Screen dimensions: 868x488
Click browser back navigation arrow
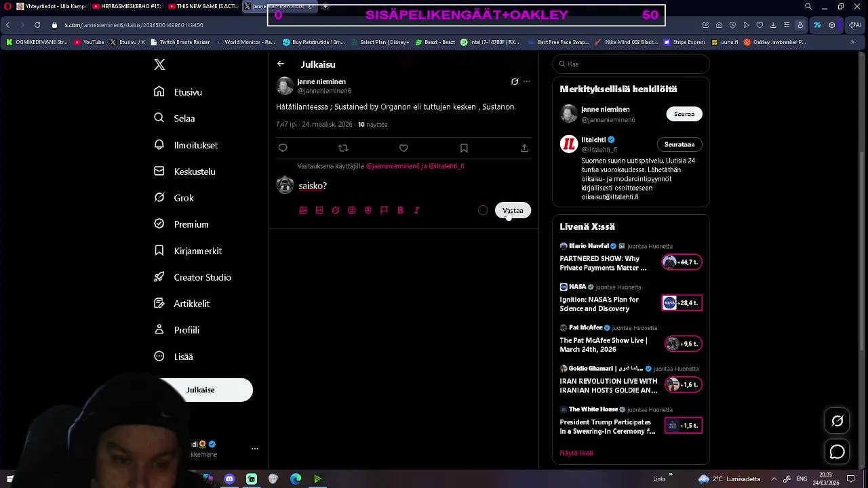tap(7, 25)
